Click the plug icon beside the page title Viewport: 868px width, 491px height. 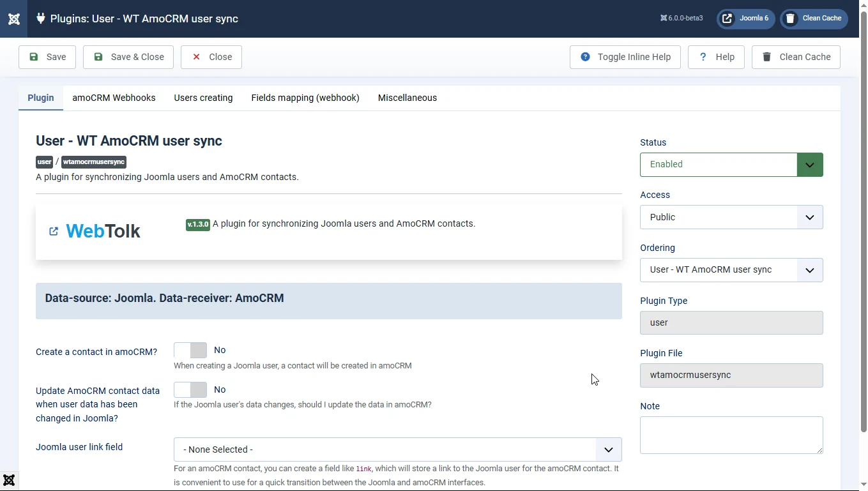click(41, 19)
